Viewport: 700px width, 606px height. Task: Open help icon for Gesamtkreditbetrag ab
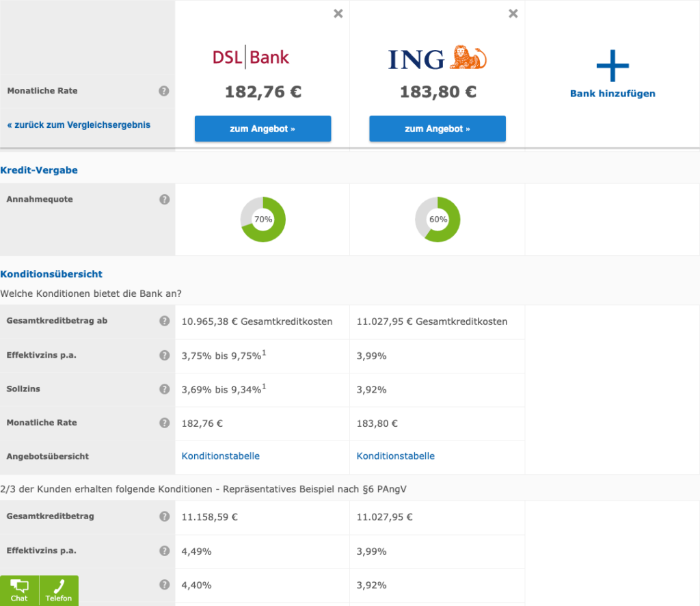[x=164, y=321]
